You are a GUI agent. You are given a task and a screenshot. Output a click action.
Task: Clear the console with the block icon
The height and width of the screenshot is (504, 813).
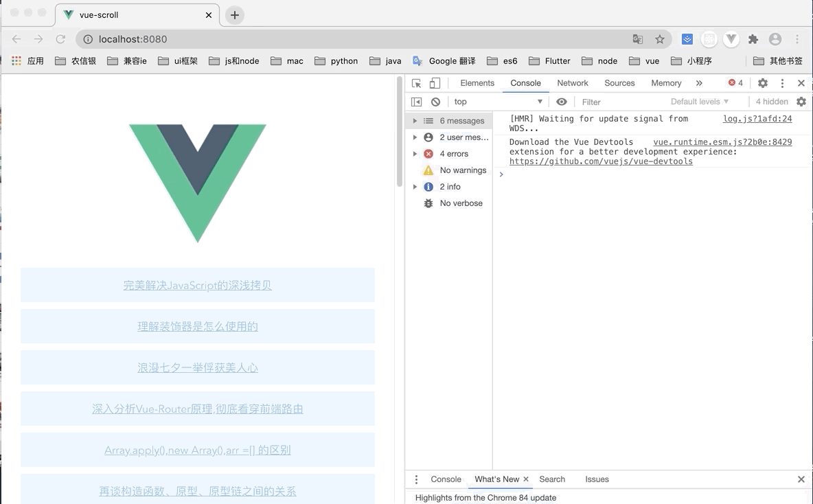click(435, 102)
